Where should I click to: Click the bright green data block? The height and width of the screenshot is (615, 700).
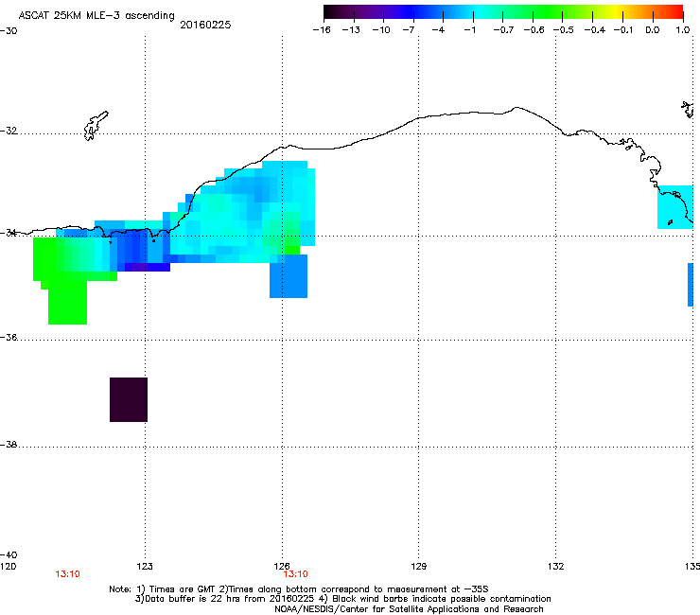tap(67, 303)
